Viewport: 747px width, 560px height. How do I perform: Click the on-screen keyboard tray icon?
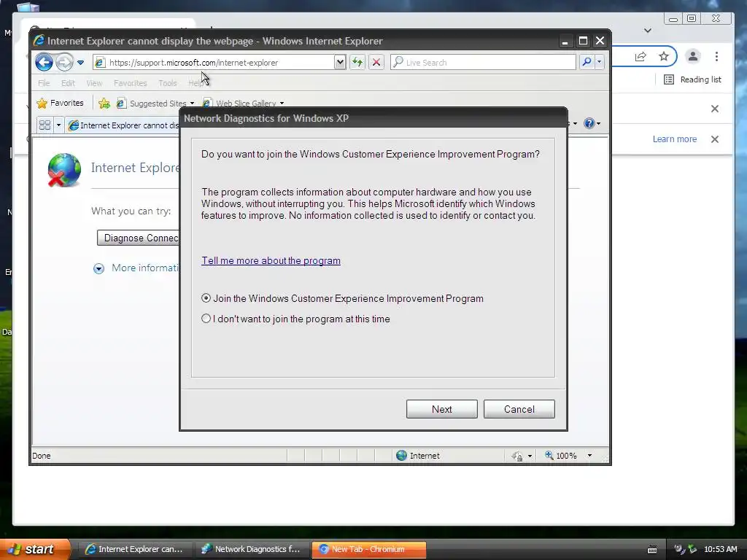click(x=652, y=550)
